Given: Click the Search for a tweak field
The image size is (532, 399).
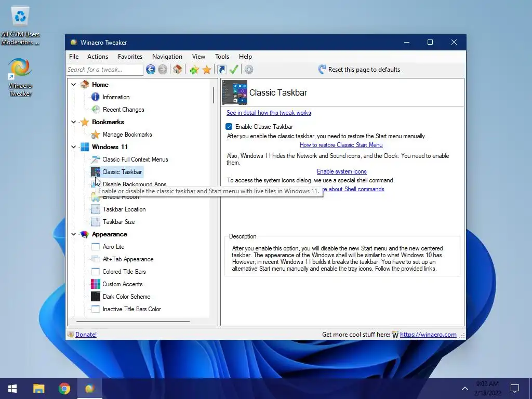Looking at the screenshot, I should pyautogui.click(x=105, y=70).
